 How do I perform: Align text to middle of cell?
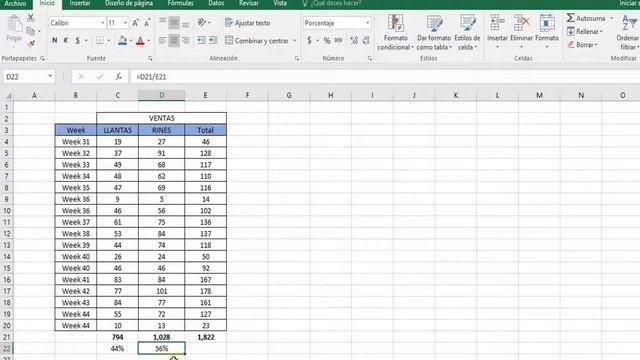click(174, 23)
